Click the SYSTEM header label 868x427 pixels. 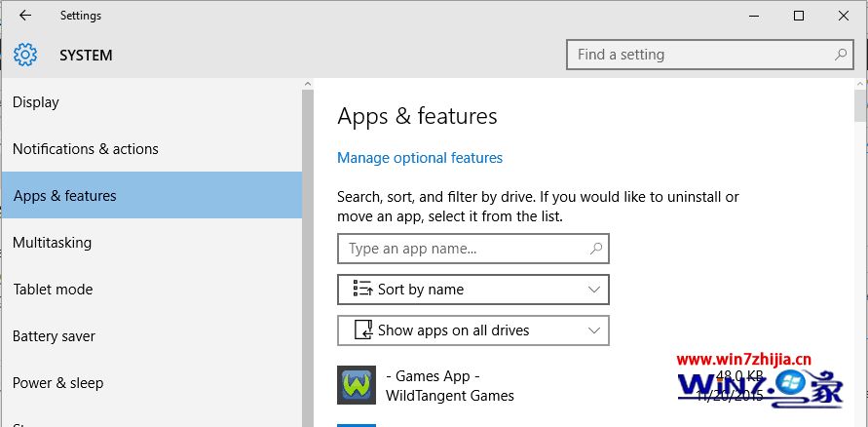(x=86, y=56)
